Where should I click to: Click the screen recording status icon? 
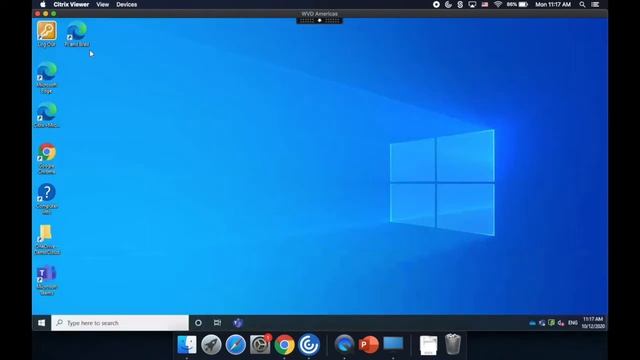click(x=436, y=4)
